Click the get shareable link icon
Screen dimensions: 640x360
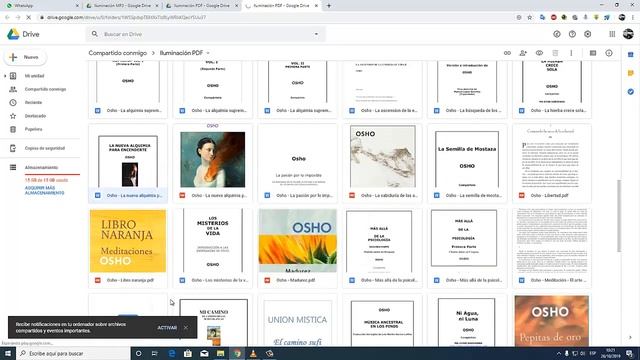(x=507, y=53)
